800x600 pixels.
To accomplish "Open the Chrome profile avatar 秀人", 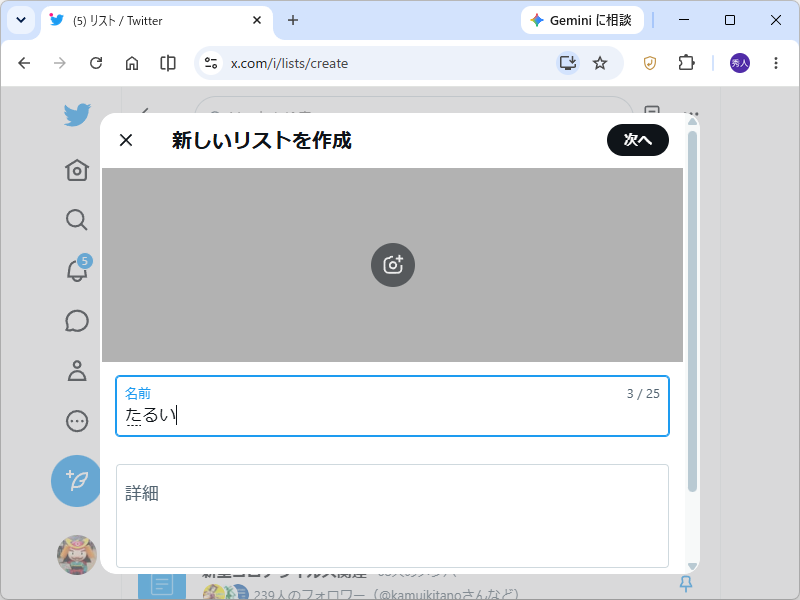I will click(740, 63).
